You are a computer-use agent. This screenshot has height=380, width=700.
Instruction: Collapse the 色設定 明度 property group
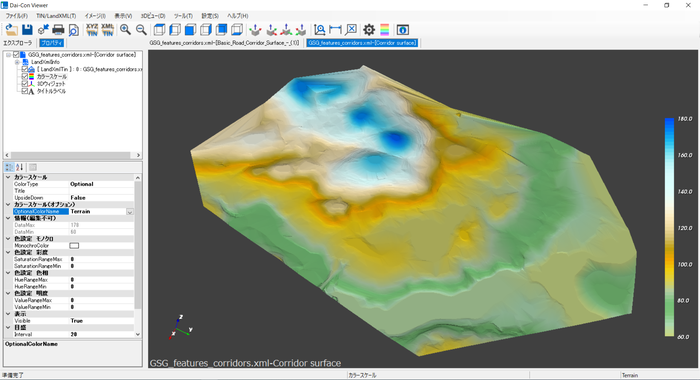[x=8, y=293]
